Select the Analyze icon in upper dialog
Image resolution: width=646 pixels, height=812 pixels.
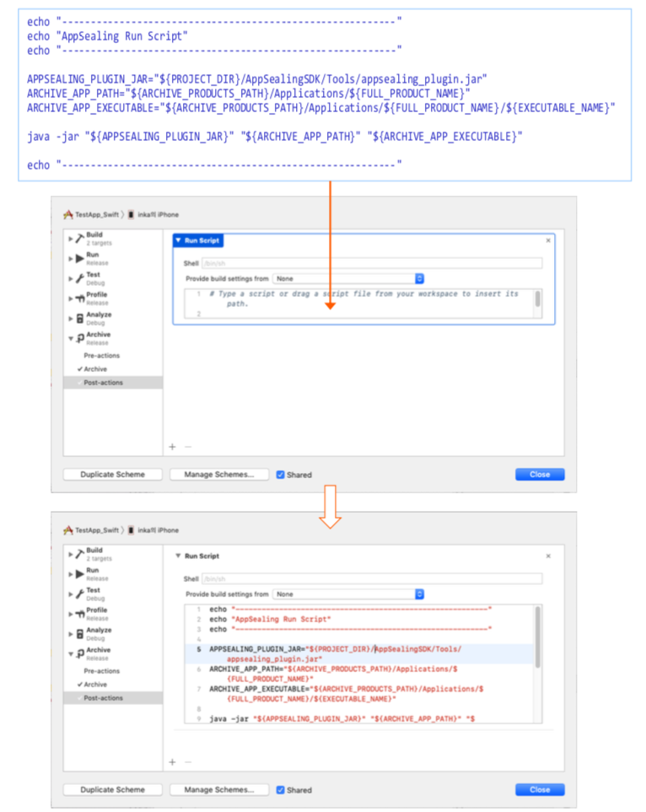(79, 318)
